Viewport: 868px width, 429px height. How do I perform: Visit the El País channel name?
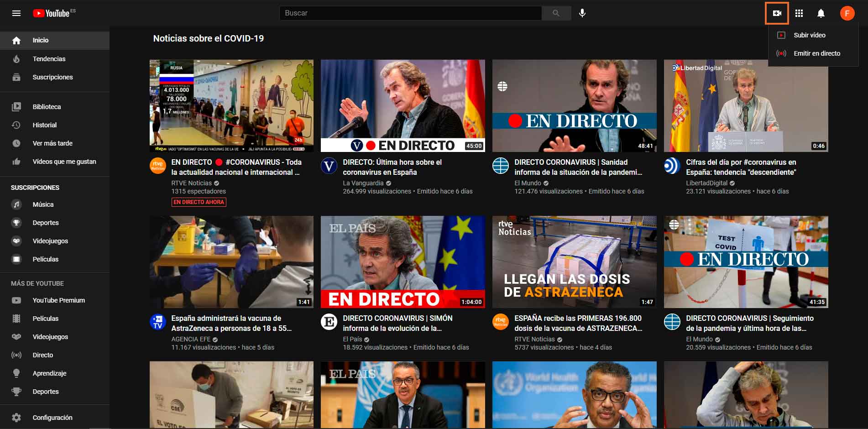pyautogui.click(x=352, y=339)
